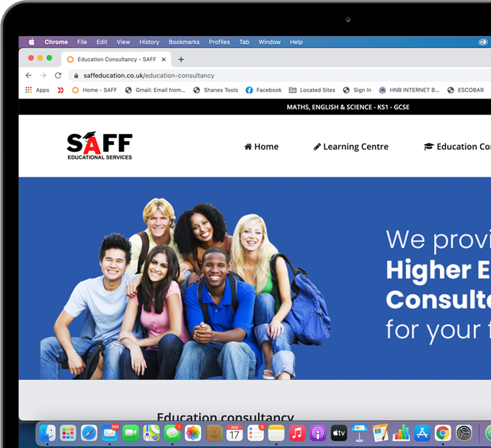
Task: Open Calendar icon showing 17 in dock
Action: point(234,433)
